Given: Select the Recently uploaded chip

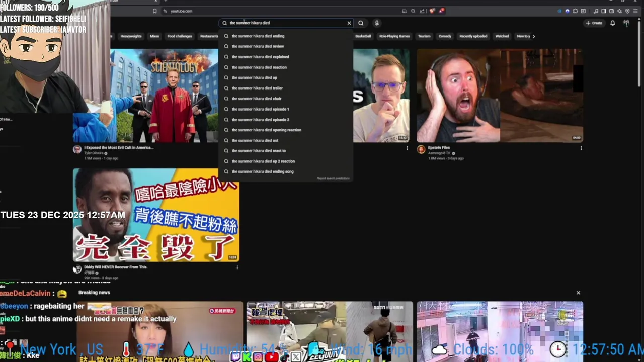Looking at the screenshot, I should [473, 36].
